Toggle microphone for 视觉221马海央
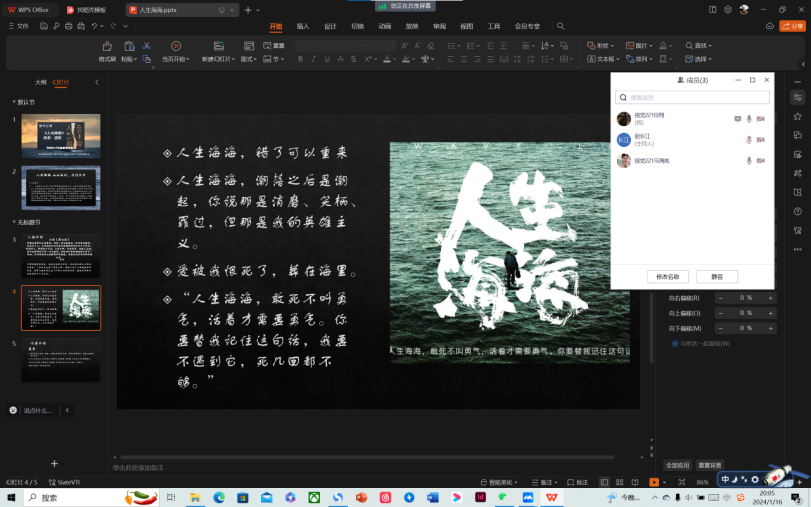The width and height of the screenshot is (811, 507). tap(749, 161)
